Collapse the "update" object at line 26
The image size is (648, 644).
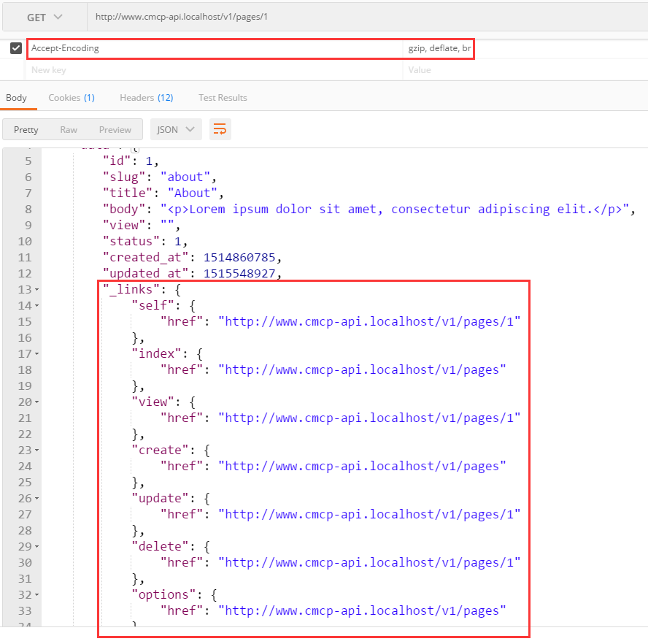click(36, 499)
